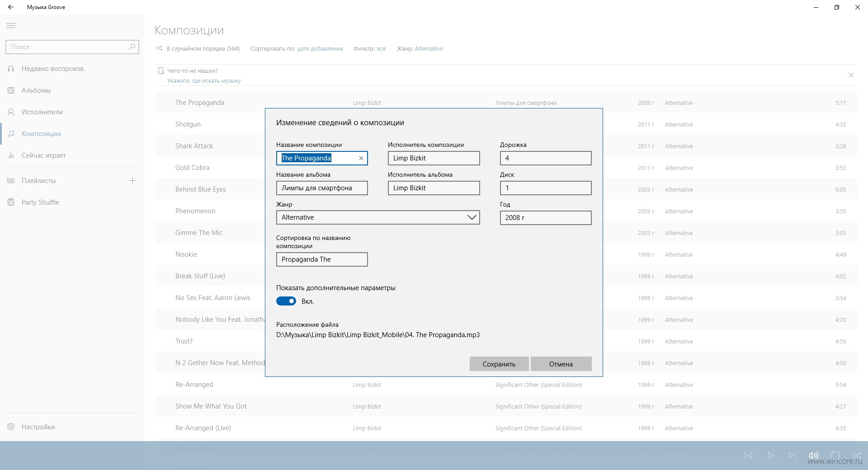The width and height of the screenshot is (868, 470).
Task: Select the Re-Arranged (Live) song
Action: click(x=506, y=428)
